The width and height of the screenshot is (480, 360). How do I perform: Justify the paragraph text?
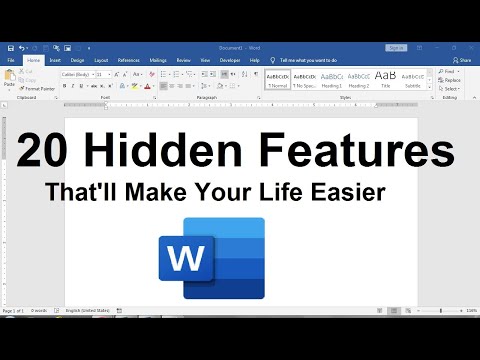coord(188,86)
